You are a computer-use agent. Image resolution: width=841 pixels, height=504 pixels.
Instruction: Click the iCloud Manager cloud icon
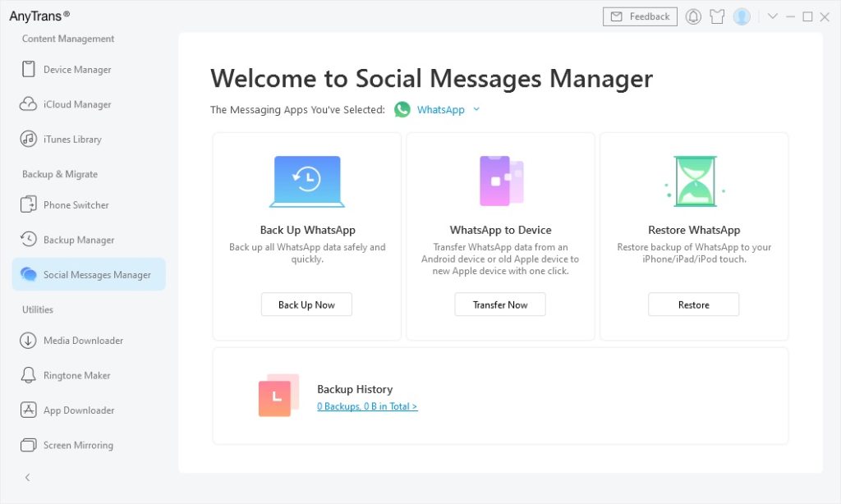pyautogui.click(x=29, y=104)
